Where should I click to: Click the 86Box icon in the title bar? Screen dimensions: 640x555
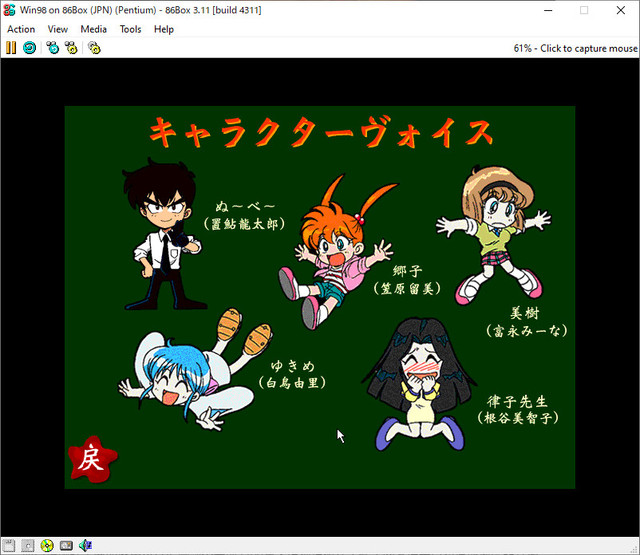tap(9, 10)
